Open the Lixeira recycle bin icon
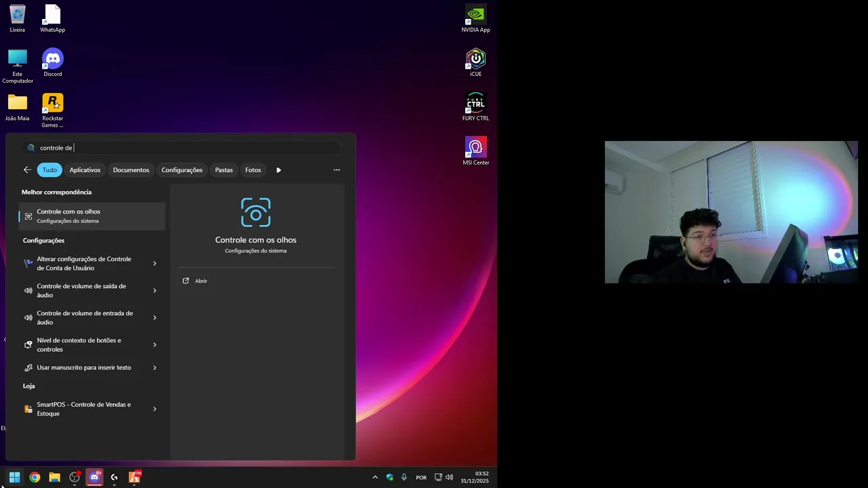Viewport: 868px width, 488px height. tap(18, 18)
